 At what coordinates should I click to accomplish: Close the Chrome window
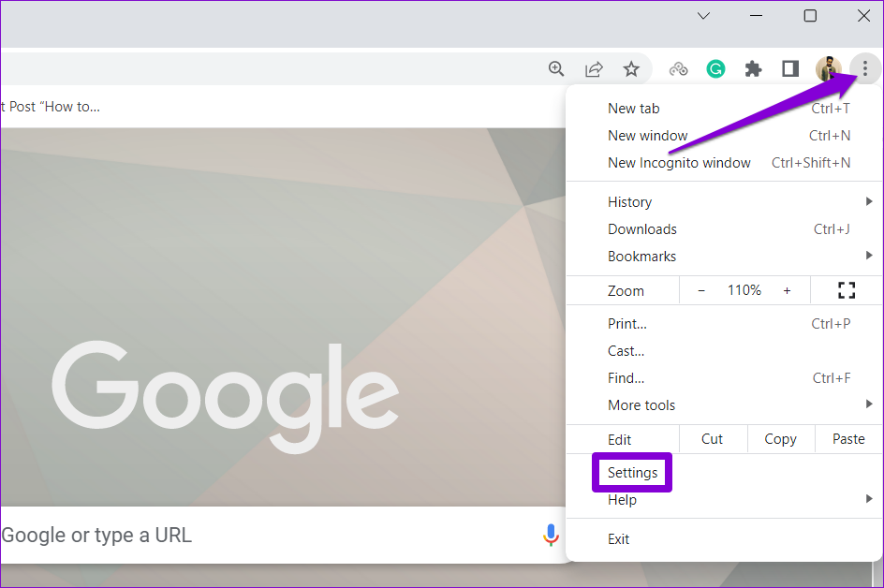click(863, 16)
